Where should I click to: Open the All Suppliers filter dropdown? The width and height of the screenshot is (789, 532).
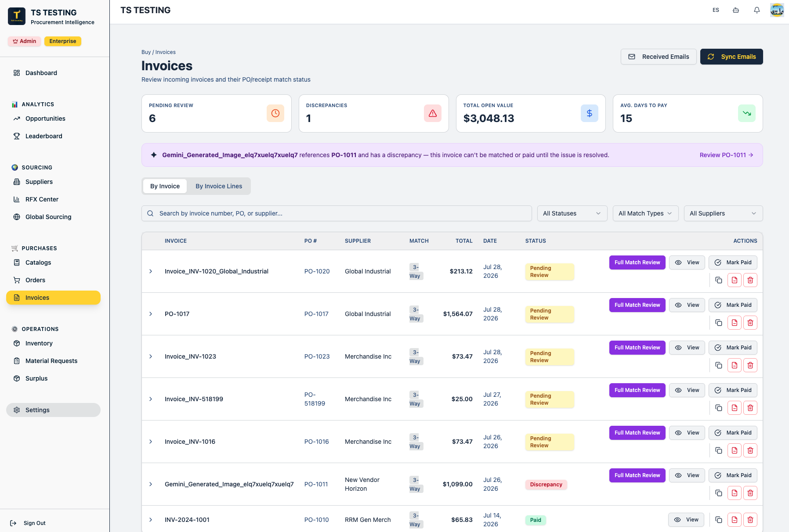pos(723,213)
